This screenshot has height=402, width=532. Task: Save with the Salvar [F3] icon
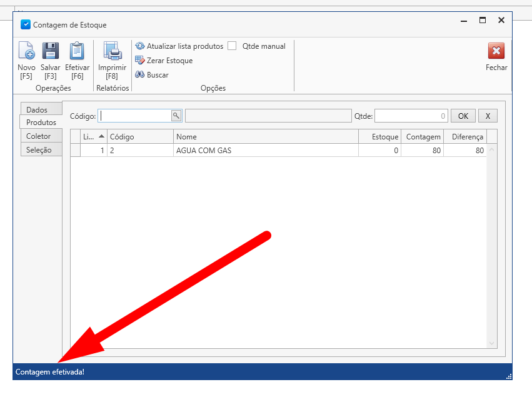[50, 52]
